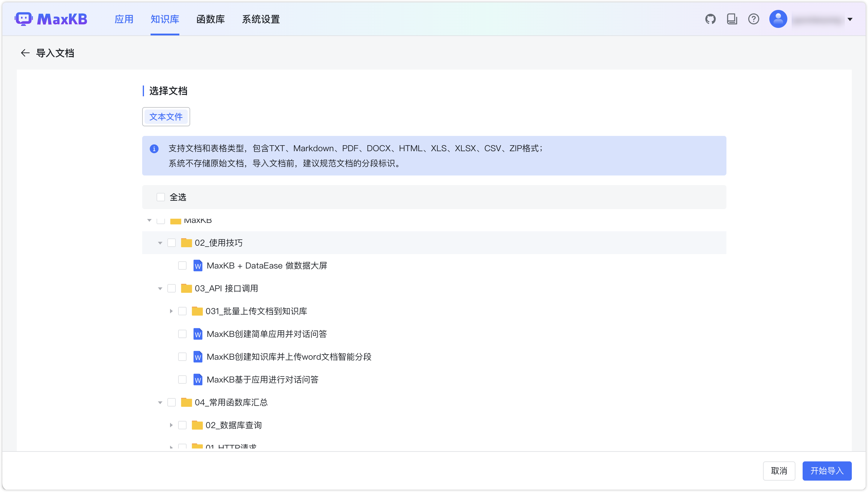Select the 03_API 接口调用 folder checkbox
The height and width of the screenshot is (492, 868).
click(172, 288)
